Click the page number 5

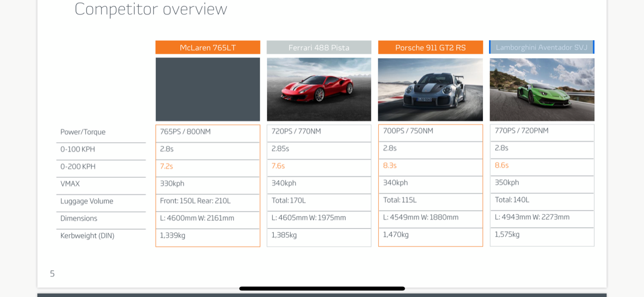[x=52, y=274]
